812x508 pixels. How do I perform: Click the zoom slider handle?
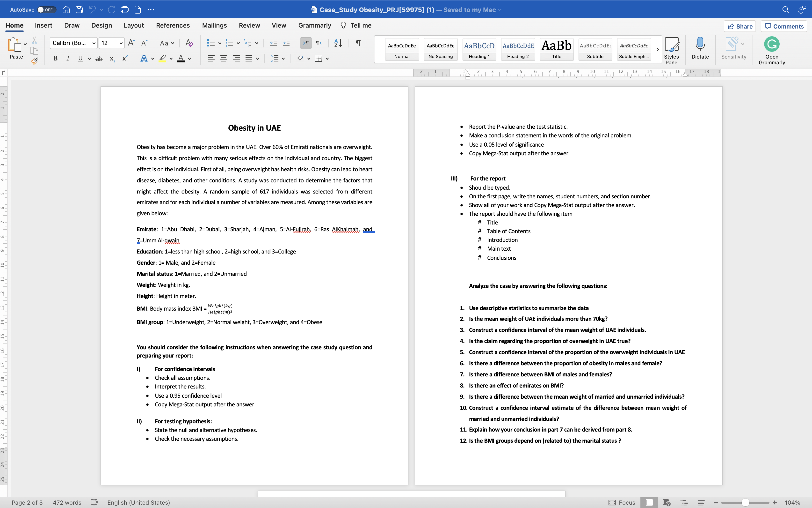[745, 502]
